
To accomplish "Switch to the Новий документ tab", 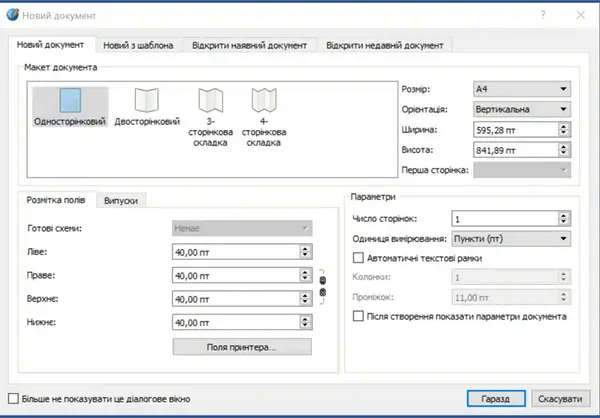I will click(51, 45).
